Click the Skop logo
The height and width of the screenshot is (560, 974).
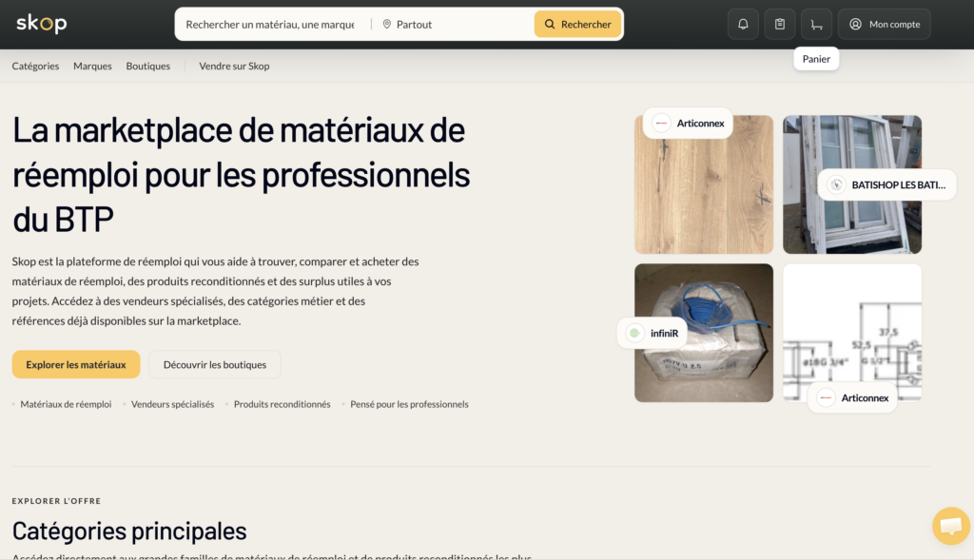pyautogui.click(x=42, y=24)
